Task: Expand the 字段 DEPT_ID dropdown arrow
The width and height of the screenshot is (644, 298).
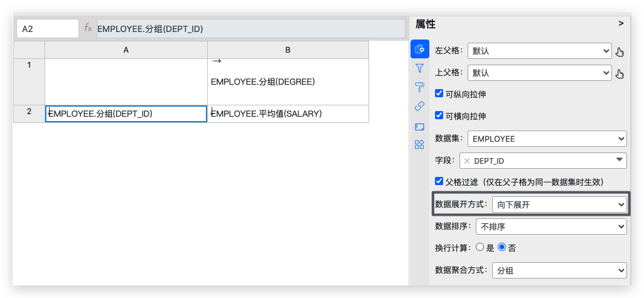Action: tap(620, 160)
